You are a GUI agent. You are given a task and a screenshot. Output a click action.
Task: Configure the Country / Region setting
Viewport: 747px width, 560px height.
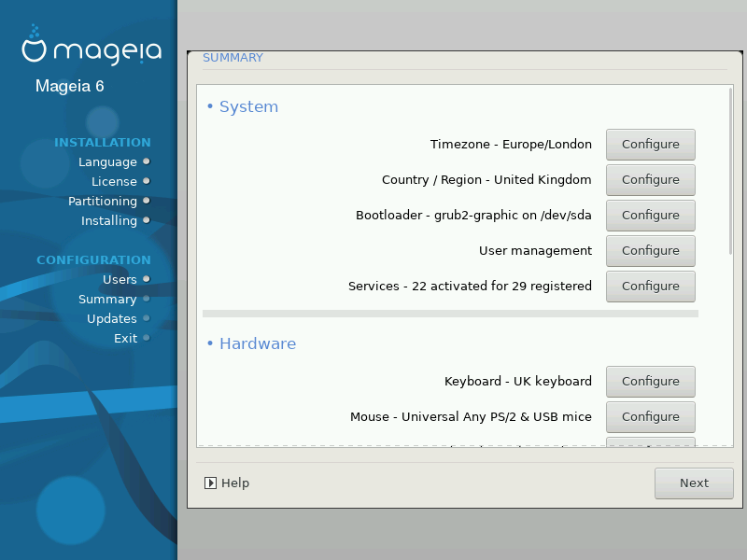point(650,180)
